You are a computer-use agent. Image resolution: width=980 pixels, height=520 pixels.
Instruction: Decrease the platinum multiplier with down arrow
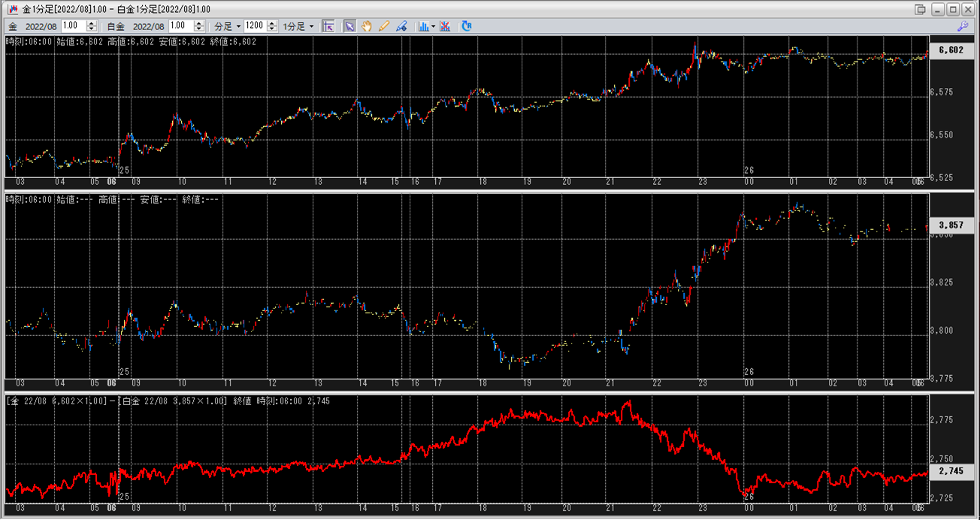[x=198, y=29]
